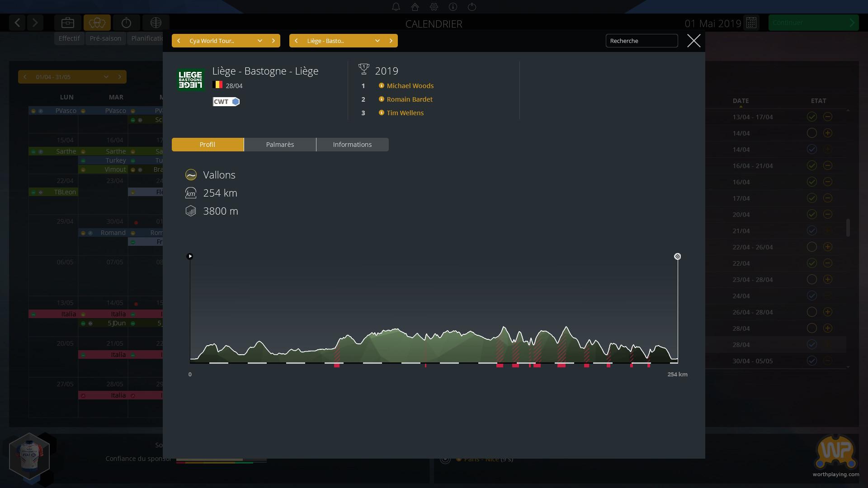
Task: Open the 01/04 - 31/05 date range dropdown
Action: pos(106,77)
